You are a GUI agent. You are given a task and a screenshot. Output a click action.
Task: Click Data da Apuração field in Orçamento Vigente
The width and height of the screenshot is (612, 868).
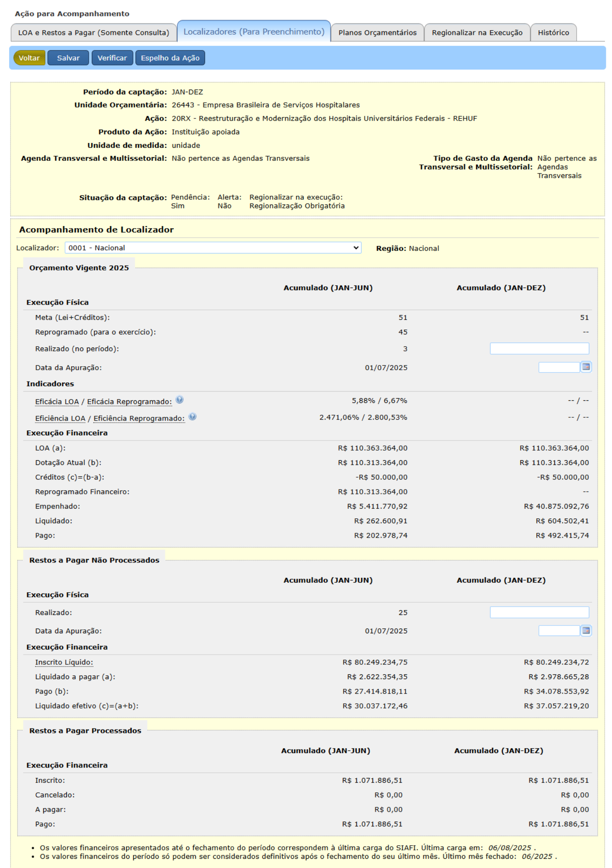pyautogui.click(x=559, y=368)
